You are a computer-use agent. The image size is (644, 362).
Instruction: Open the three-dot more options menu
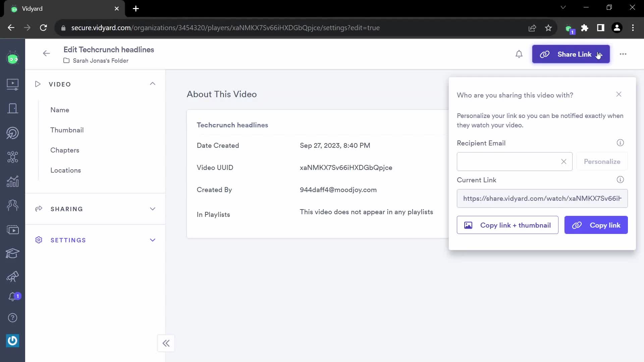pos(623,54)
